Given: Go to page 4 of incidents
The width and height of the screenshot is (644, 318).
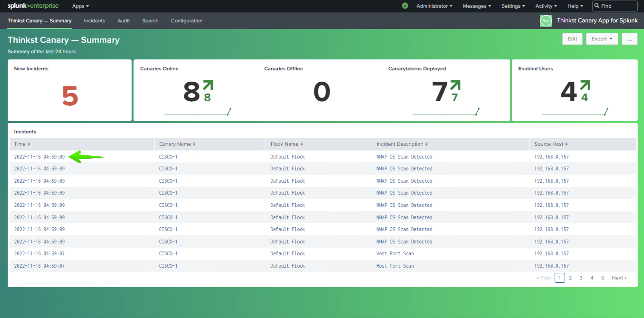Looking at the screenshot, I should (x=592, y=278).
